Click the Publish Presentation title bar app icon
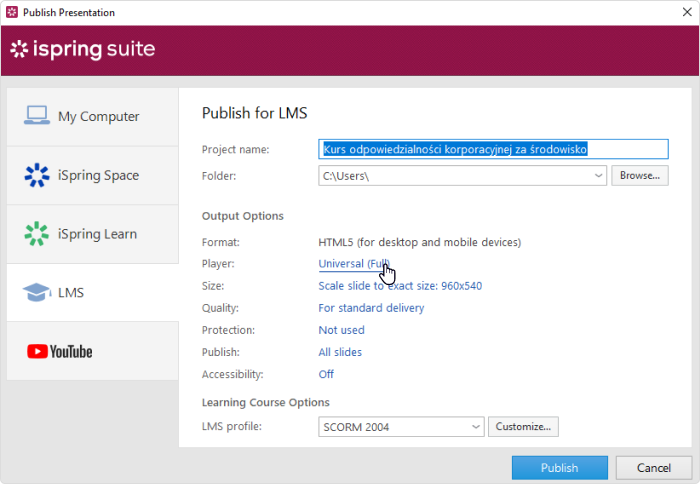 pyautogui.click(x=12, y=12)
